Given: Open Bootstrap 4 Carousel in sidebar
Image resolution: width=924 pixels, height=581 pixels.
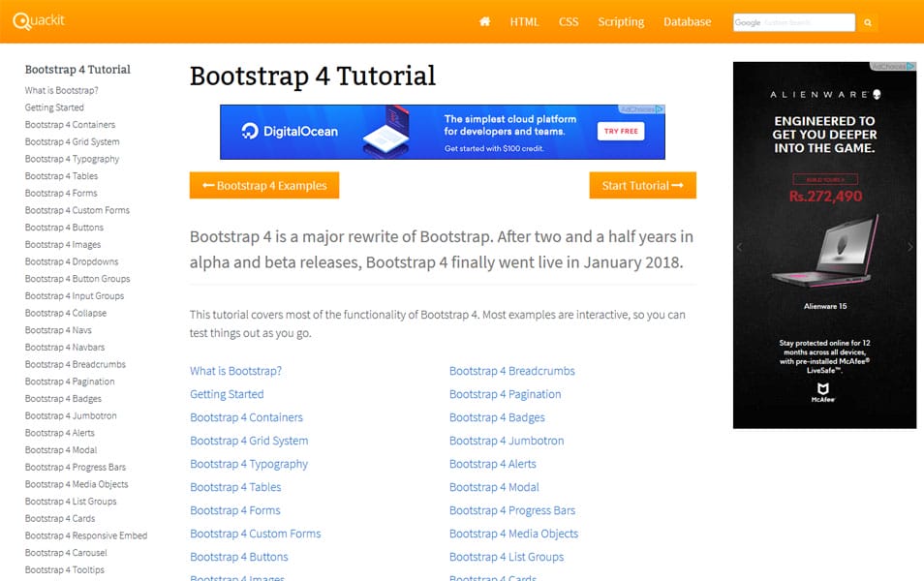Looking at the screenshot, I should pos(66,552).
